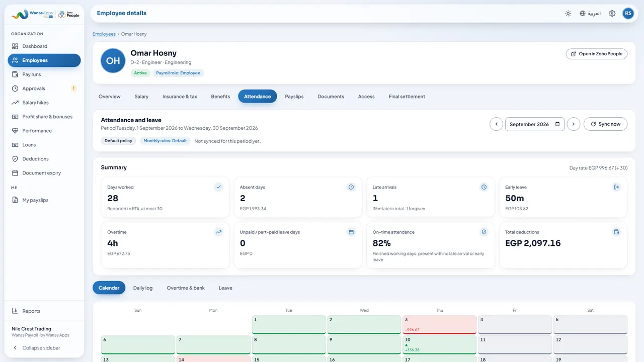Image resolution: width=644 pixels, height=362 pixels.
Task: Open Dashboard in the sidebar
Action: pos(44,46)
